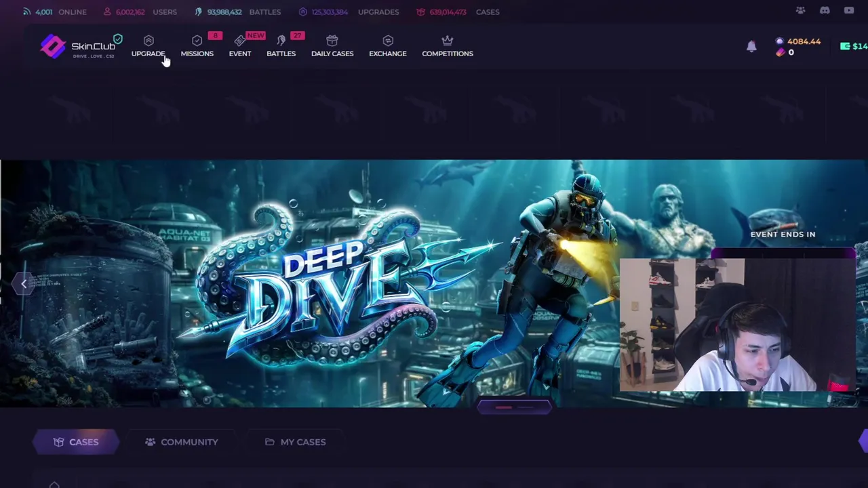868x488 pixels.
Task: Open the Event page marked NEW
Action: [240, 47]
